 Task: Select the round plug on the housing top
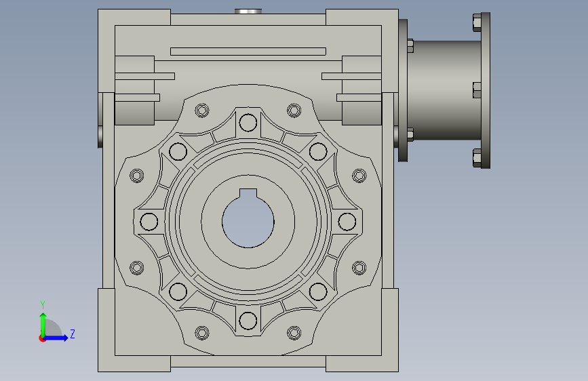(248, 12)
